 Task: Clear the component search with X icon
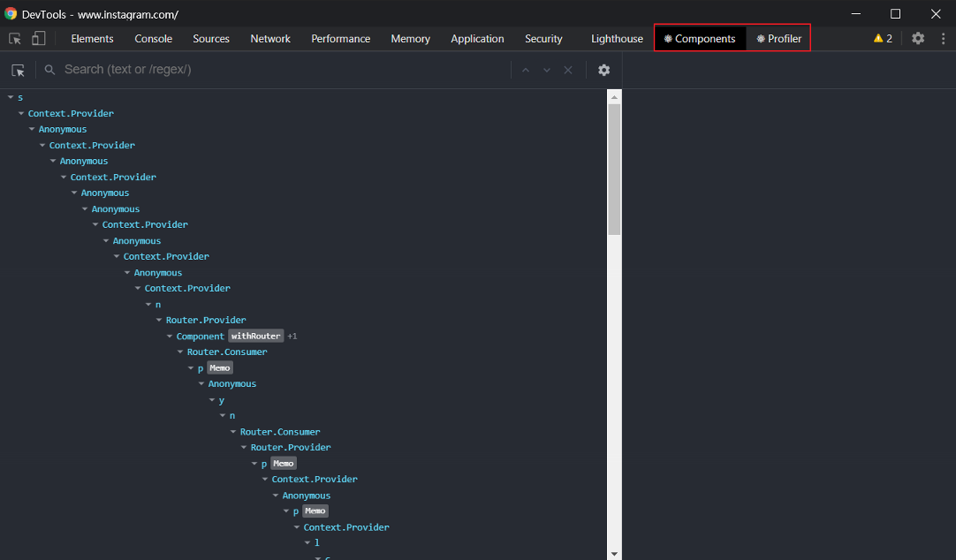coord(567,70)
